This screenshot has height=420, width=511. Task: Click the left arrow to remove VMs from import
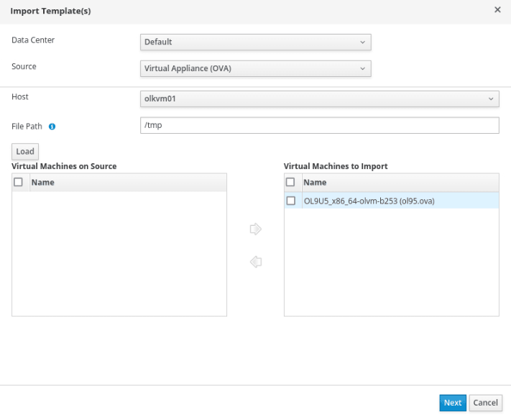pyautogui.click(x=255, y=262)
